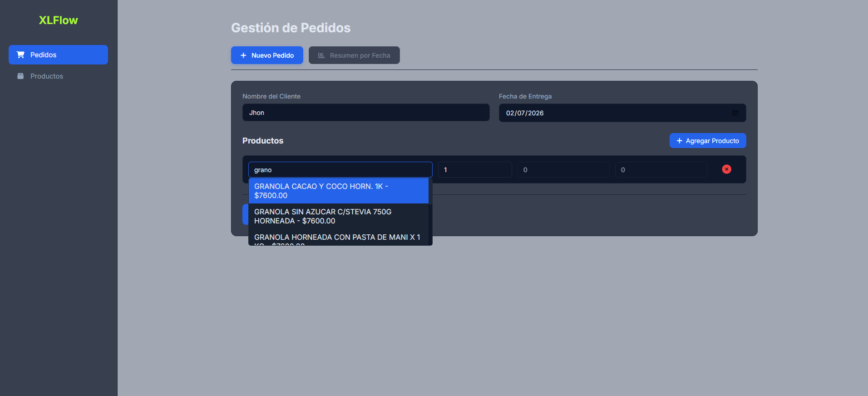Choose GRANOLA SIN AZUCAR C/STEVIA 750G option

click(x=338, y=216)
